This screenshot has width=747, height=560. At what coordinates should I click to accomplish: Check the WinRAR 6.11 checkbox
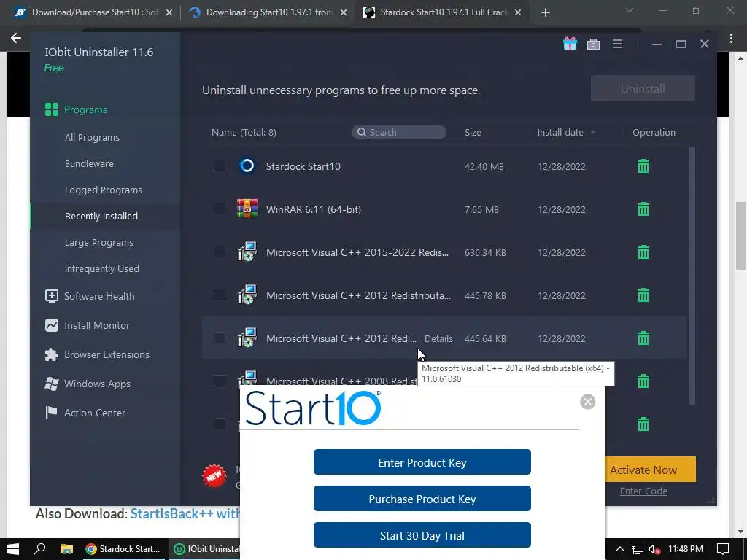(x=219, y=209)
